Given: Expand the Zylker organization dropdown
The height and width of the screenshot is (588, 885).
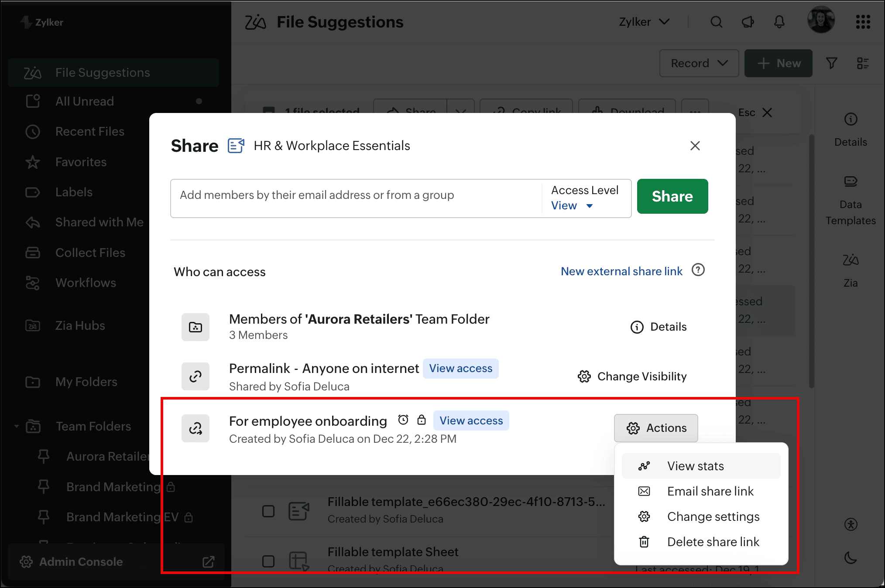Looking at the screenshot, I should click(644, 22).
